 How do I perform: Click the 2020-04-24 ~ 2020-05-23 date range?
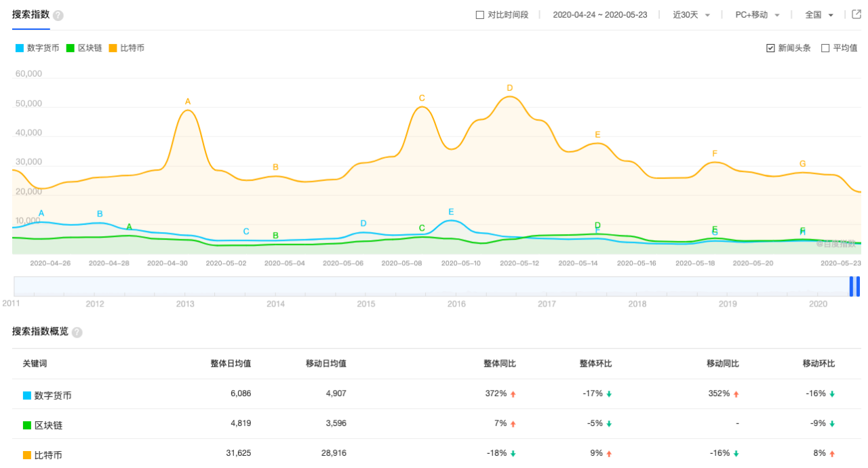pyautogui.click(x=600, y=14)
